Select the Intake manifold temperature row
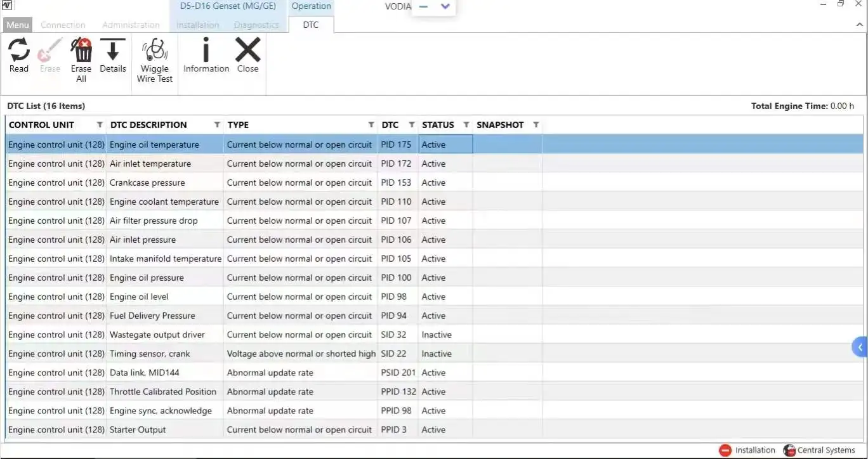 (434, 259)
